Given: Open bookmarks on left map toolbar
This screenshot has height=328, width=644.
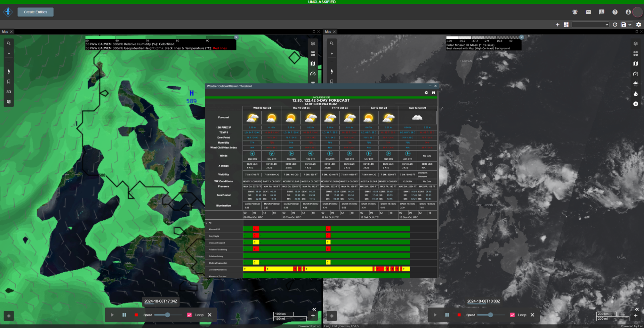Looking at the screenshot, I should (x=9, y=82).
